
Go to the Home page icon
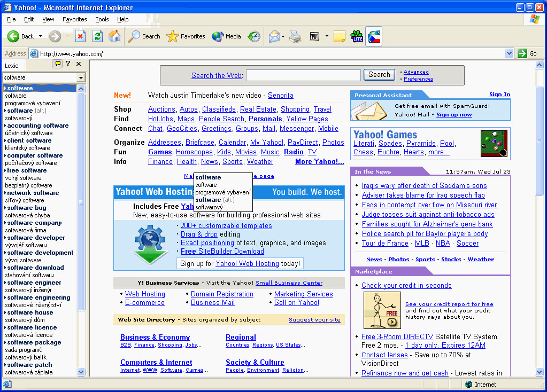click(114, 36)
